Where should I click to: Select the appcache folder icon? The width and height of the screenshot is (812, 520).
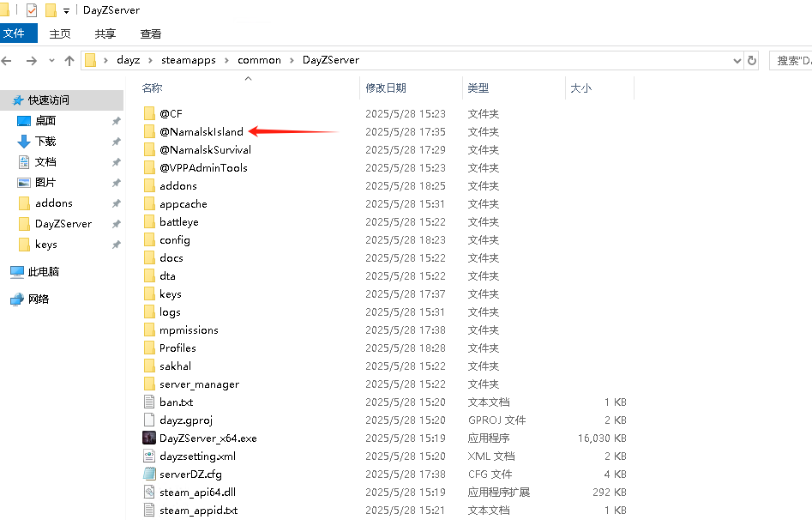click(149, 203)
